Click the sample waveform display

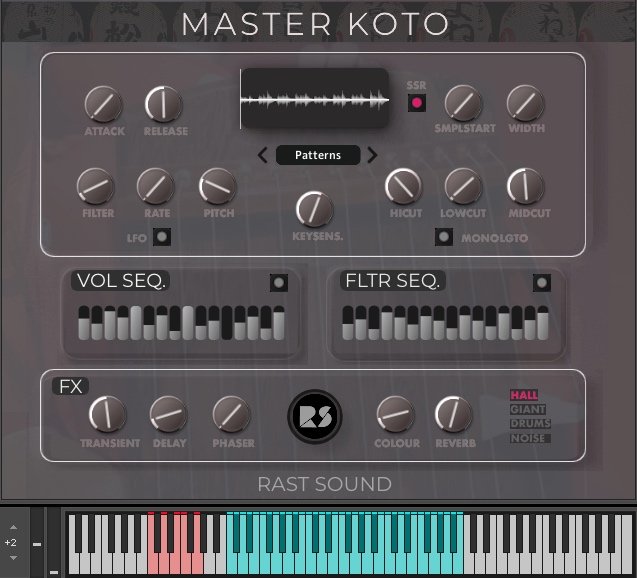(x=314, y=99)
